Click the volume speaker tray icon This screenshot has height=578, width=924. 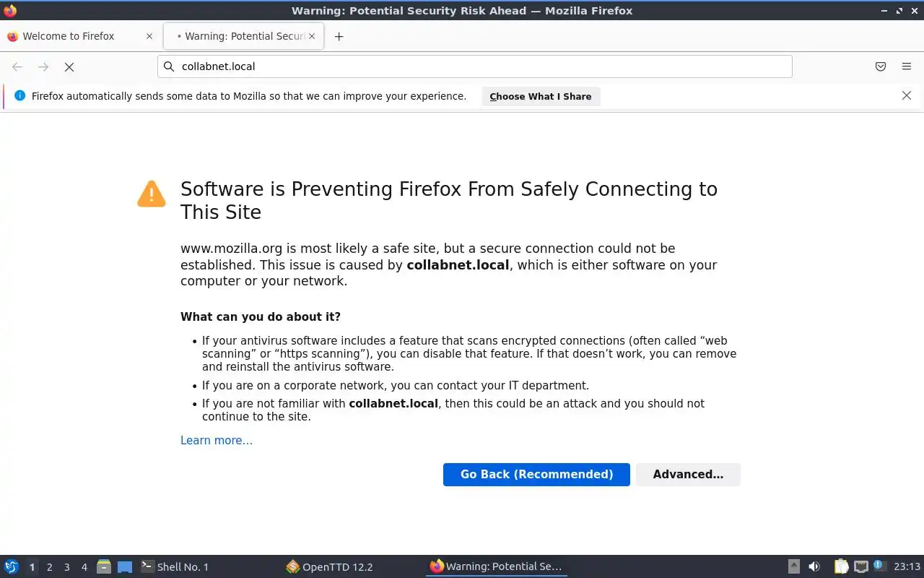click(x=814, y=566)
